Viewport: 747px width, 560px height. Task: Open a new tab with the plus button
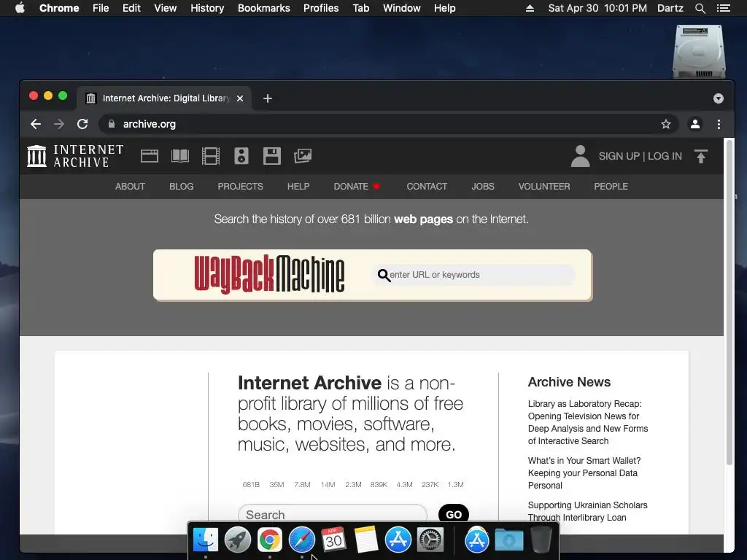[268, 98]
